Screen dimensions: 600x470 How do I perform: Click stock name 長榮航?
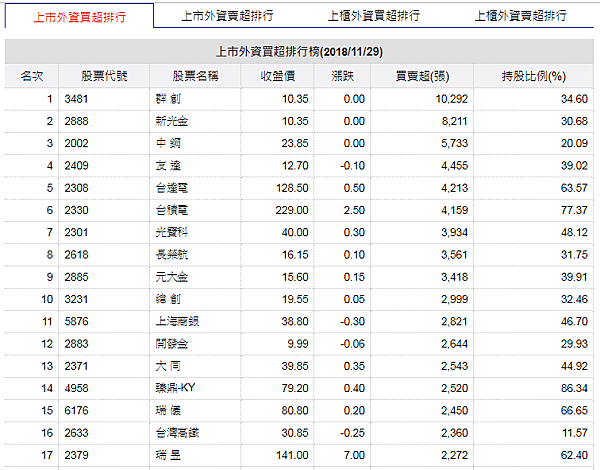pyautogui.click(x=172, y=255)
